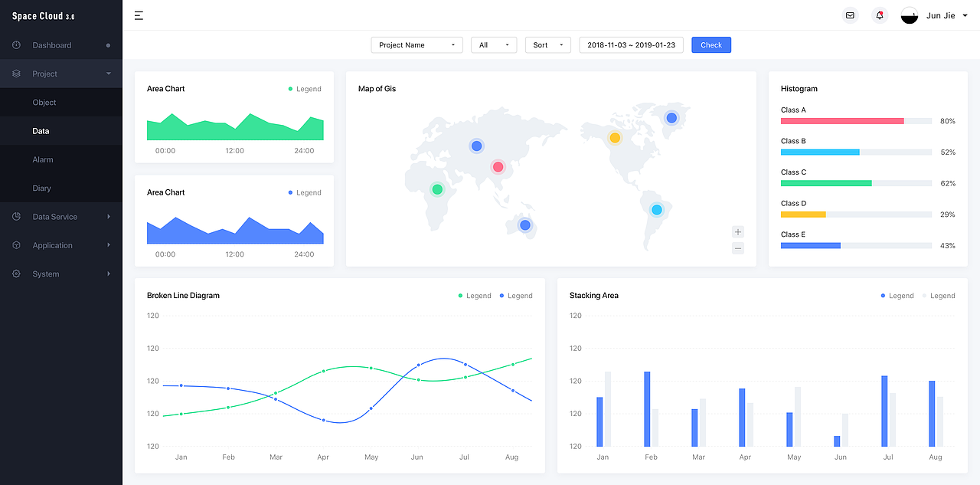Click the Data Service pie icon
The image size is (980, 485).
16,217
